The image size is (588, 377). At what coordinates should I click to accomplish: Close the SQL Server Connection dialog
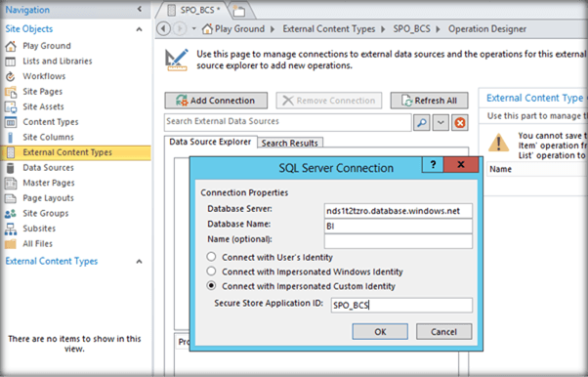461,164
